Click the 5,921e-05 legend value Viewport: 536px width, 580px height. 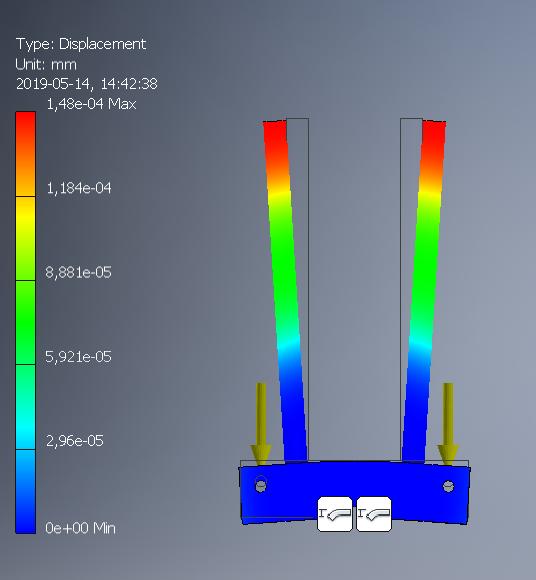point(78,357)
